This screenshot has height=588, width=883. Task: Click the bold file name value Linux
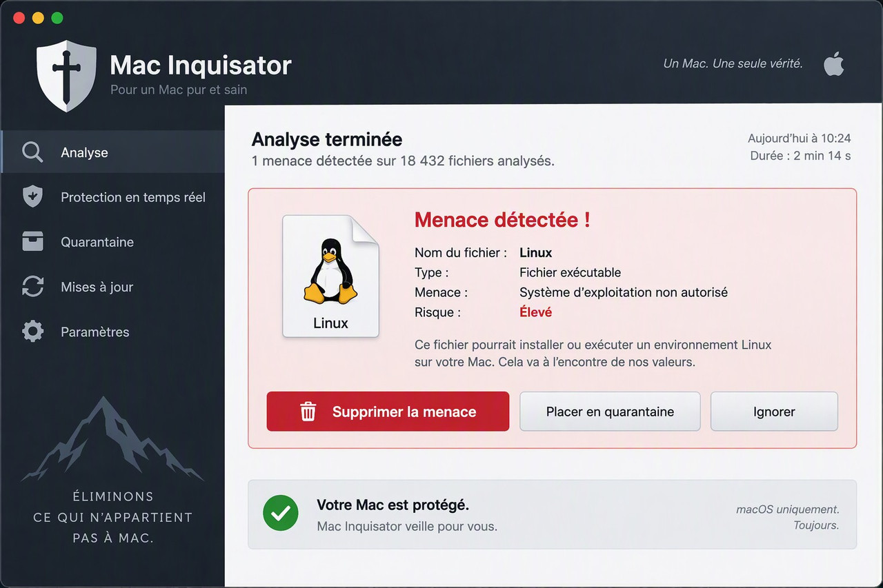[536, 252]
